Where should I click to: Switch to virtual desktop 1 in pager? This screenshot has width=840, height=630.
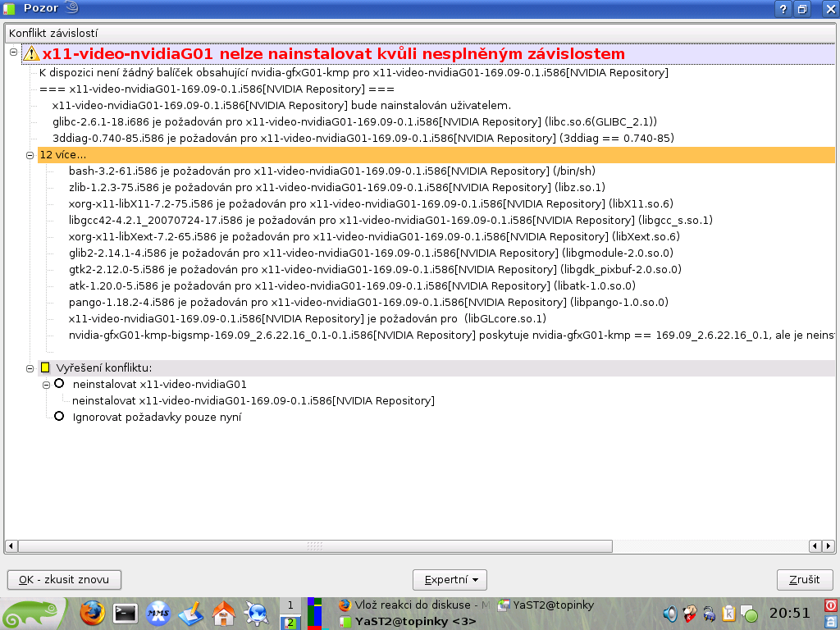click(x=290, y=605)
